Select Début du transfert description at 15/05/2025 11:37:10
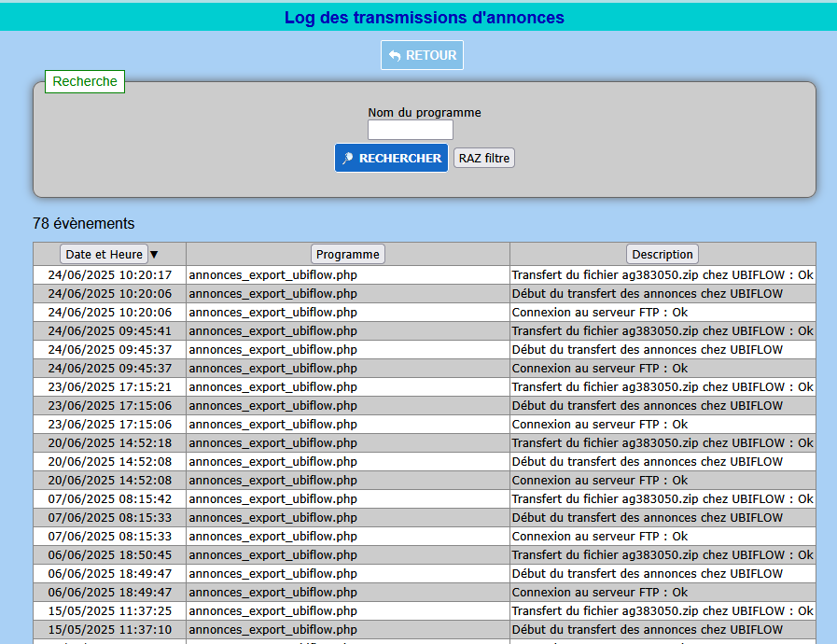Viewport: 837px width, 644px height. pyautogui.click(x=663, y=630)
